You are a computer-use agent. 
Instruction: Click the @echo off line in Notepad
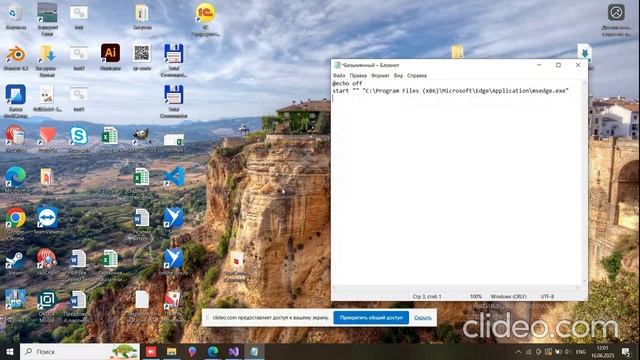tap(347, 83)
